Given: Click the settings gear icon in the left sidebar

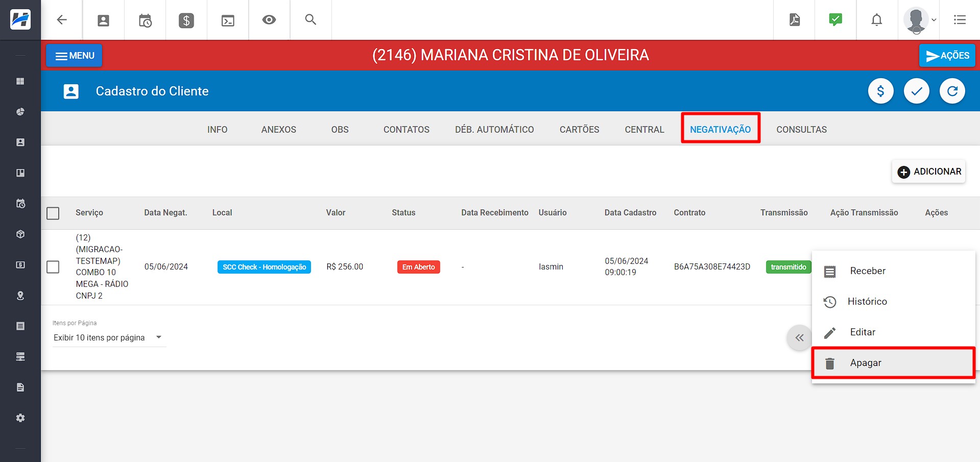Looking at the screenshot, I should click(20, 418).
